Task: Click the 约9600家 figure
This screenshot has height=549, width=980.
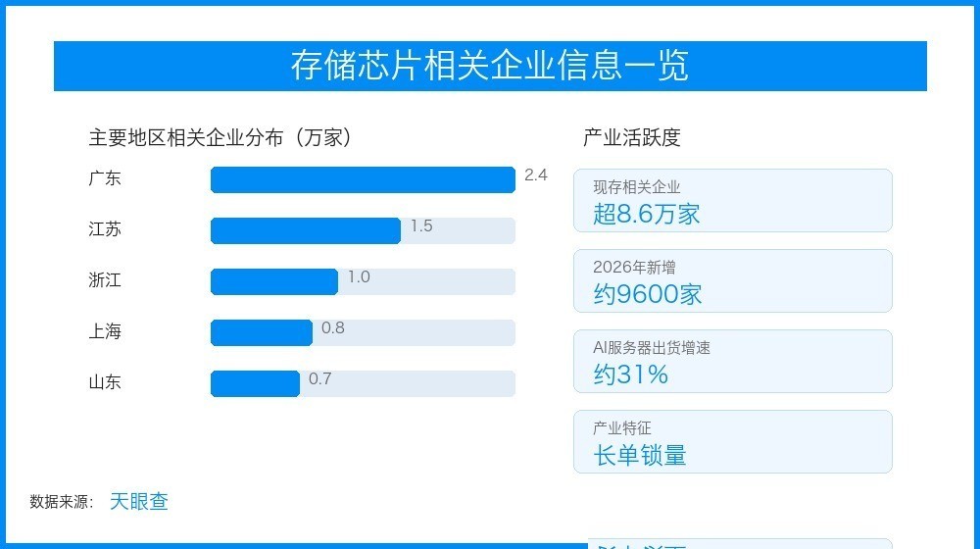Action: [x=648, y=294]
